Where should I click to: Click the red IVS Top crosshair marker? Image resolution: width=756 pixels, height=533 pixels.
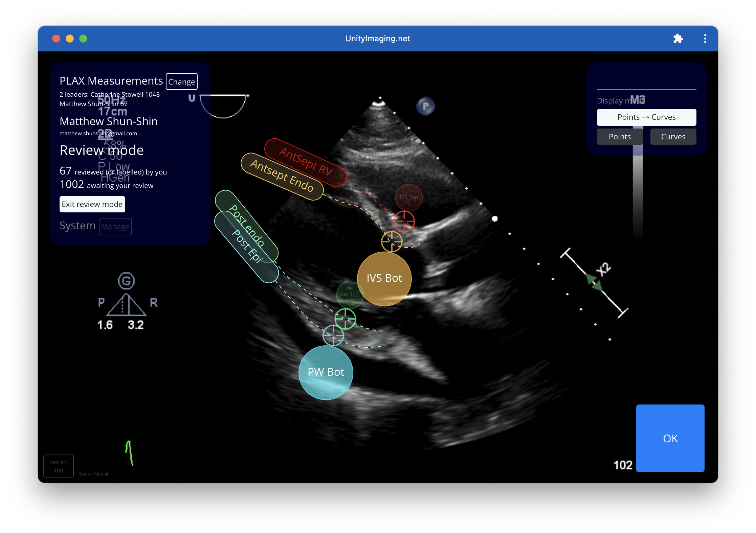404,221
